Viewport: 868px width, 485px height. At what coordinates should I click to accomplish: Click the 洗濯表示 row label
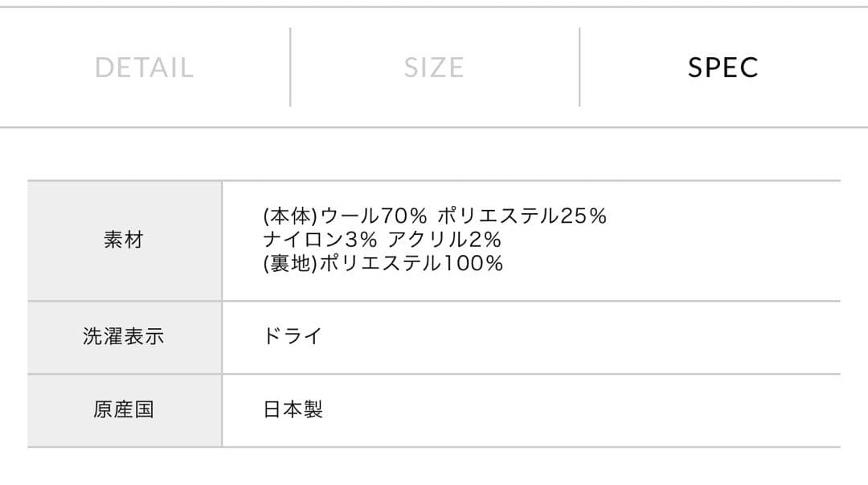click(x=124, y=336)
